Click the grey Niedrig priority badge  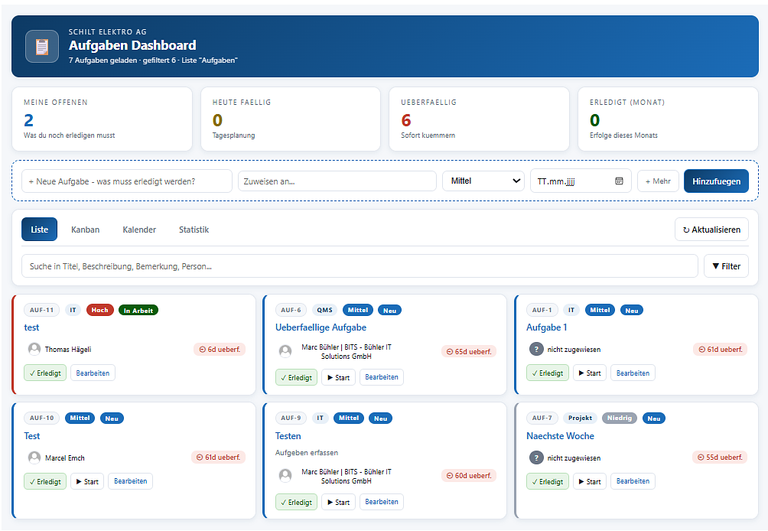(x=620, y=418)
